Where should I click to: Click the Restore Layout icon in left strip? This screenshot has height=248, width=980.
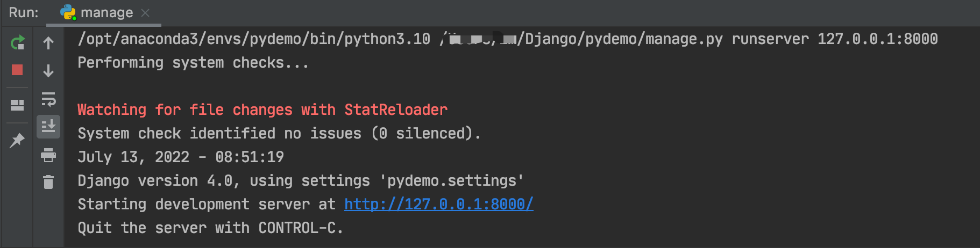(17, 105)
